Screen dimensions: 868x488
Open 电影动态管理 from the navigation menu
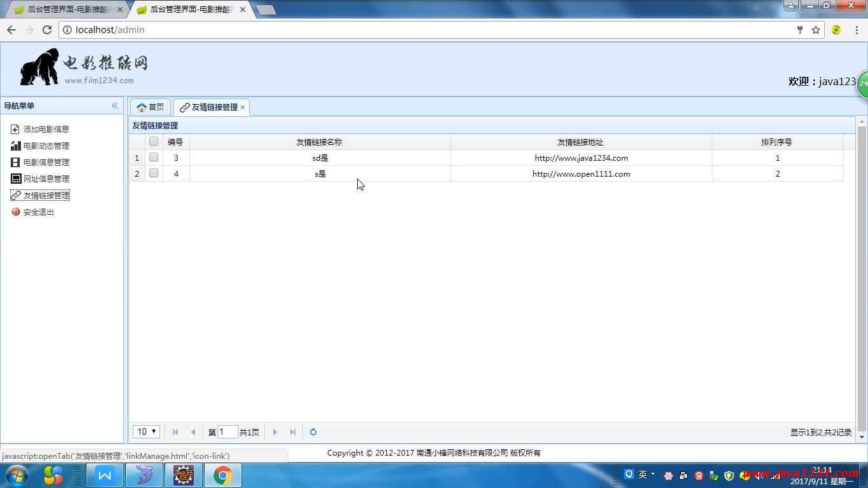pos(46,146)
